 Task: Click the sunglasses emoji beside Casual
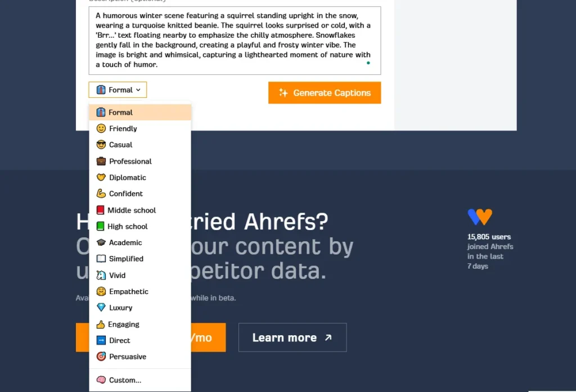pos(101,145)
